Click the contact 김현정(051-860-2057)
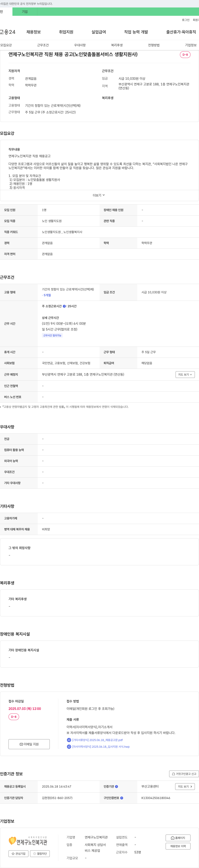This screenshot has height=868, width=199. [x=57, y=798]
